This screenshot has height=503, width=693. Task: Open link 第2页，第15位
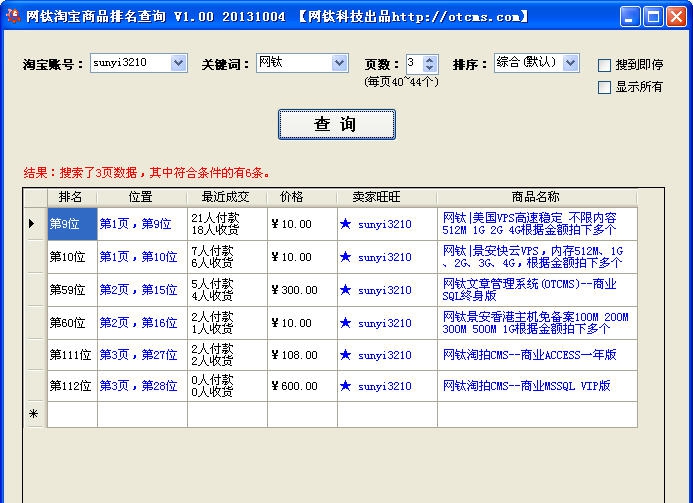pyautogui.click(x=138, y=290)
